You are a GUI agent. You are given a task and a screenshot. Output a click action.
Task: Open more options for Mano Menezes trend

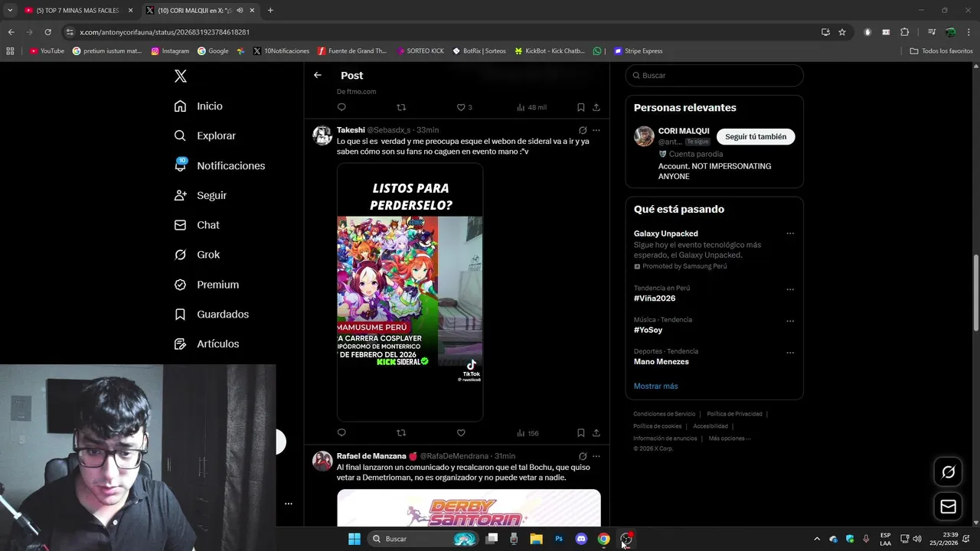790,353
